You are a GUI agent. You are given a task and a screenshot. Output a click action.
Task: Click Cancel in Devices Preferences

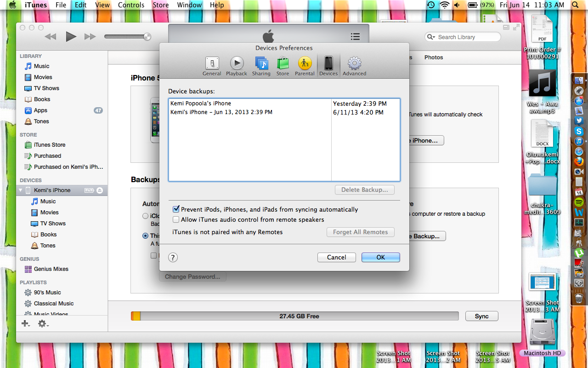coord(337,258)
